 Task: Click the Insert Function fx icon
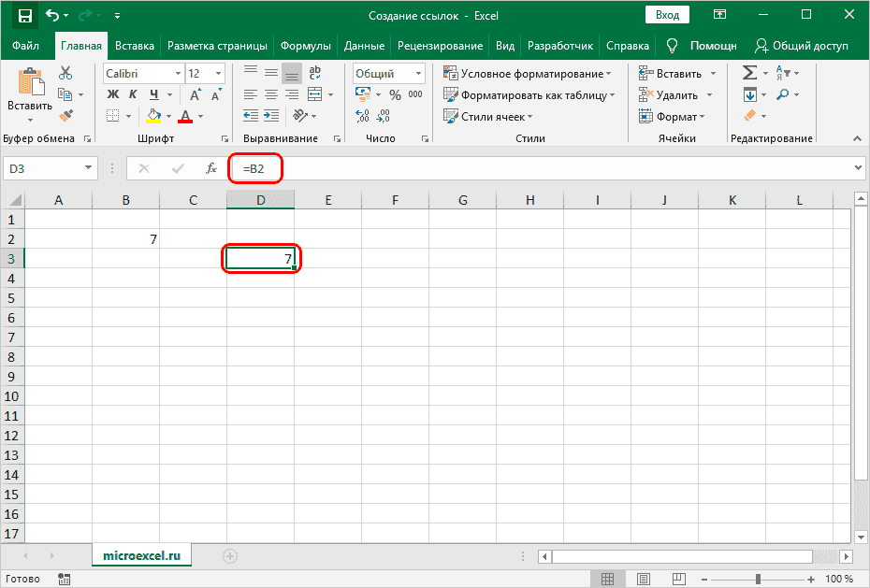point(211,168)
